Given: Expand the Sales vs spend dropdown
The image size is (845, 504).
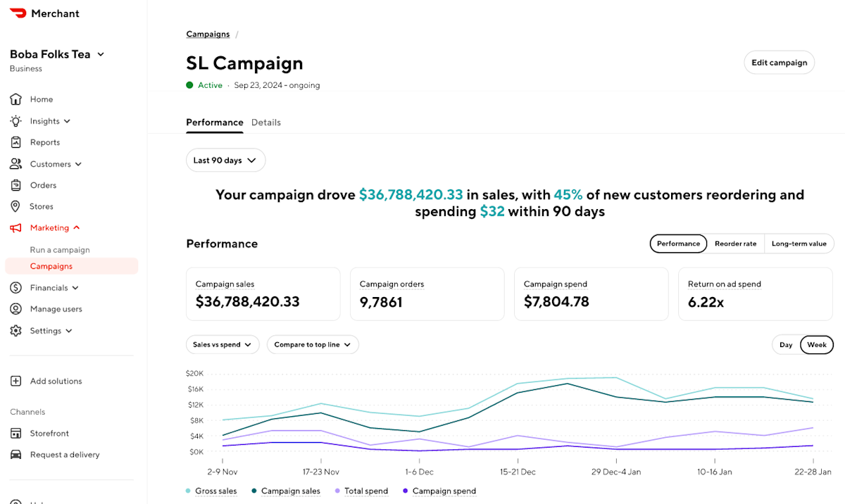Looking at the screenshot, I should click(x=223, y=345).
